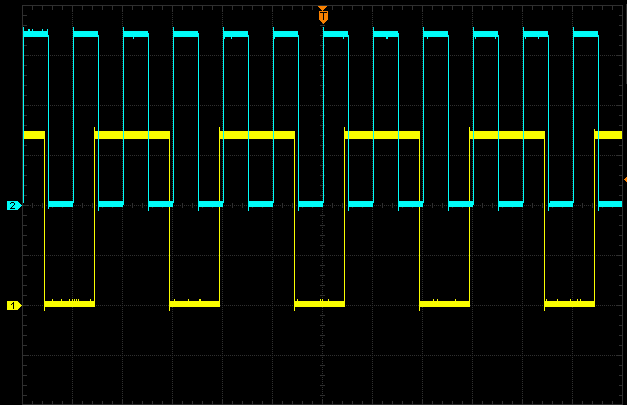Click the rightmost yellow low-level segment
This screenshot has width=627, height=405.
click(569, 303)
